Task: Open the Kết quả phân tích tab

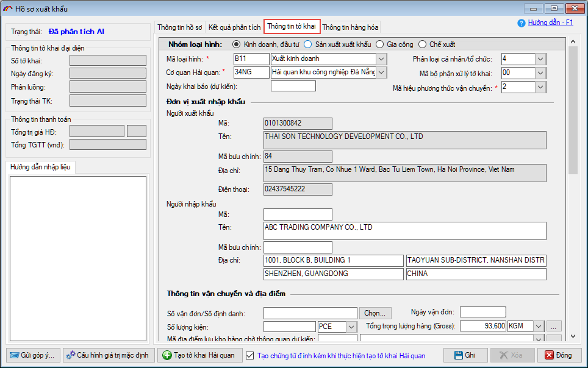Action: 234,27
